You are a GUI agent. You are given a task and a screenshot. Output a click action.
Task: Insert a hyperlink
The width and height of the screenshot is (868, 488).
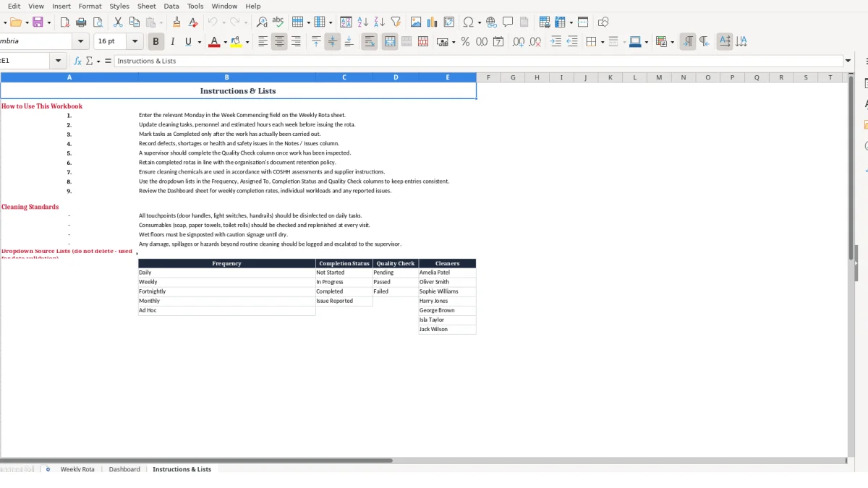pos(492,22)
